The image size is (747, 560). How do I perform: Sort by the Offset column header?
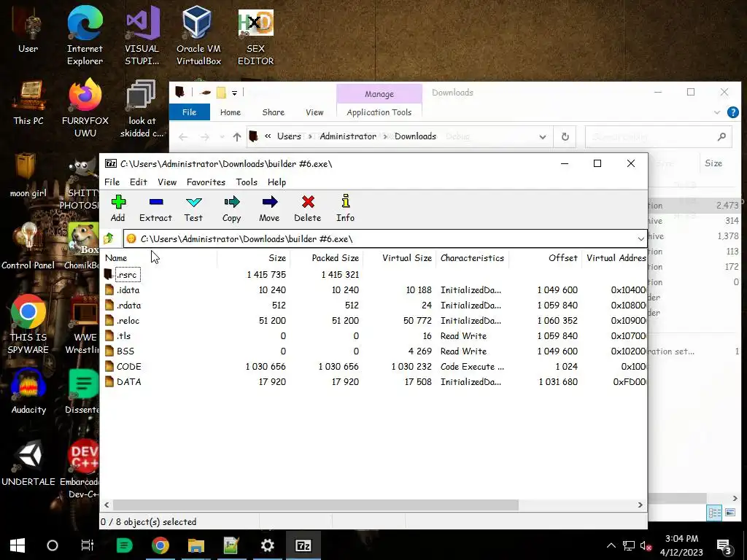pyautogui.click(x=545, y=257)
